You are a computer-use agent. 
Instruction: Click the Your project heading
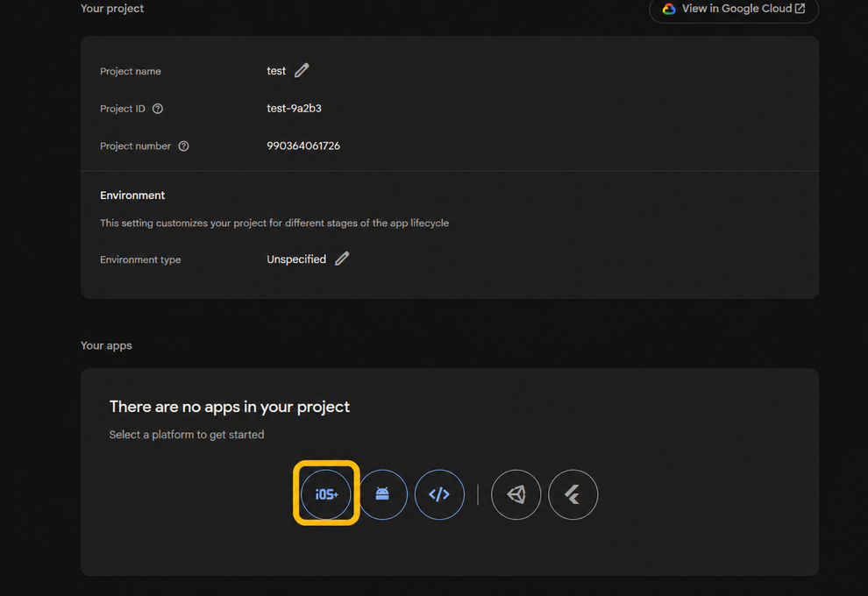point(112,8)
